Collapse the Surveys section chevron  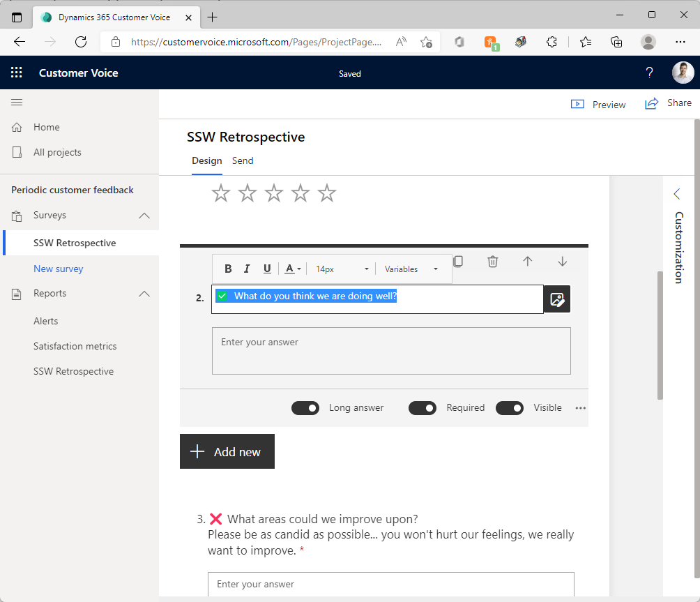[144, 216]
